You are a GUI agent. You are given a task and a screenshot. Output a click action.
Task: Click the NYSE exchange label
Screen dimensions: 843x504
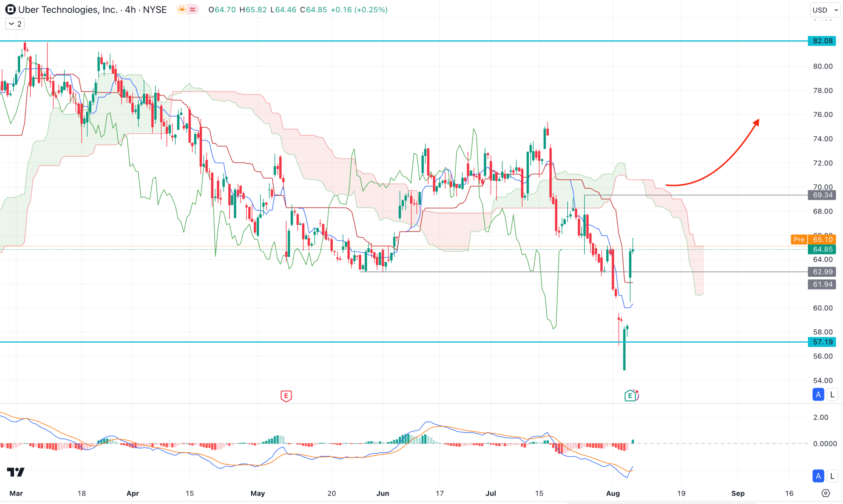click(x=155, y=10)
